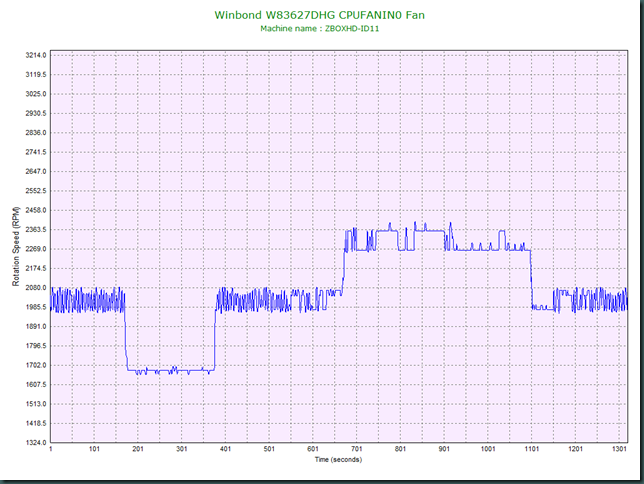Click the 1201 time axis tick label
The width and height of the screenshot is (644, 484).
point(575,449)
